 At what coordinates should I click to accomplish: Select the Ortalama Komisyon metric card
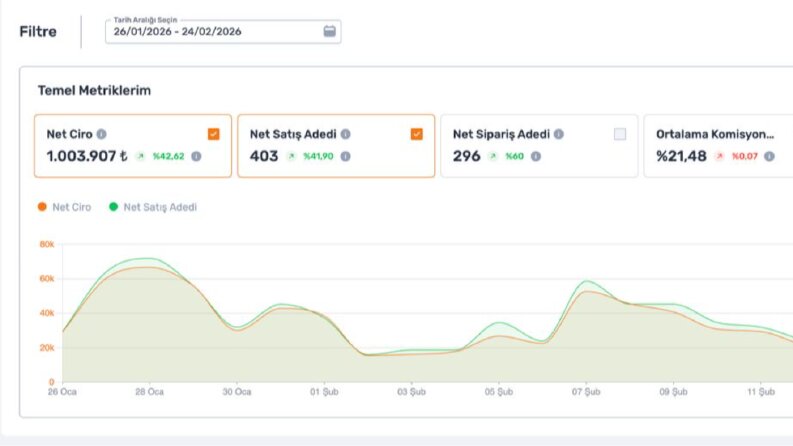[718, 146]
